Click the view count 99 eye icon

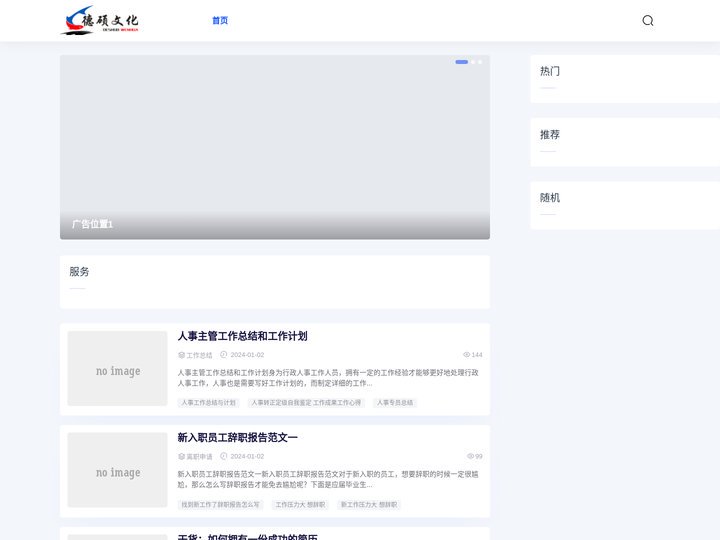coord(470,456)
